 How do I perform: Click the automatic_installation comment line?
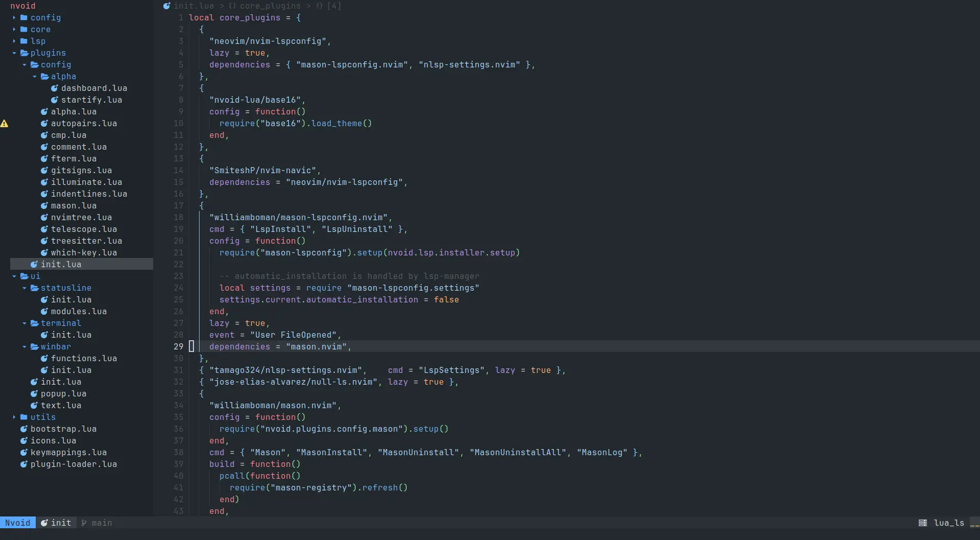tap(350, 276)
